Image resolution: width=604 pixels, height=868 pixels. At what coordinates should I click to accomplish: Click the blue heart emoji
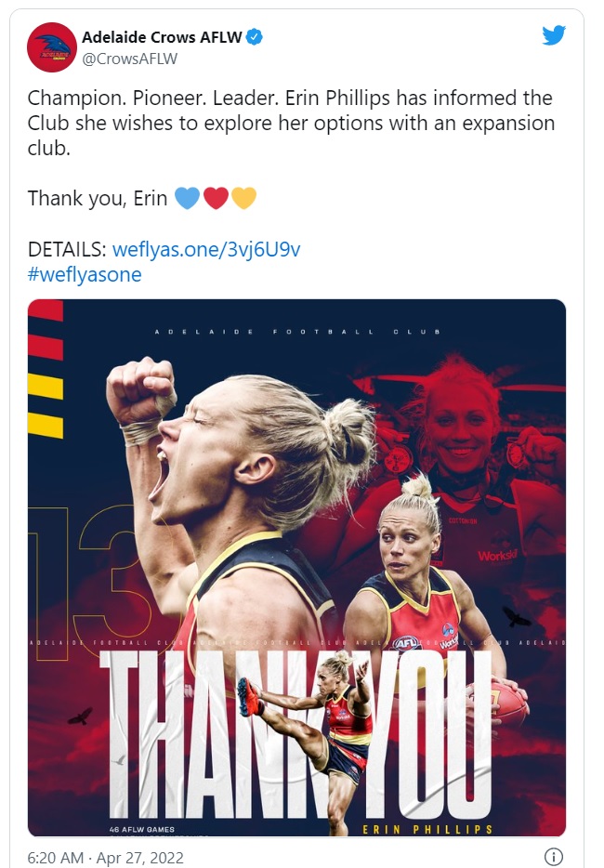(x=187, y=198)
